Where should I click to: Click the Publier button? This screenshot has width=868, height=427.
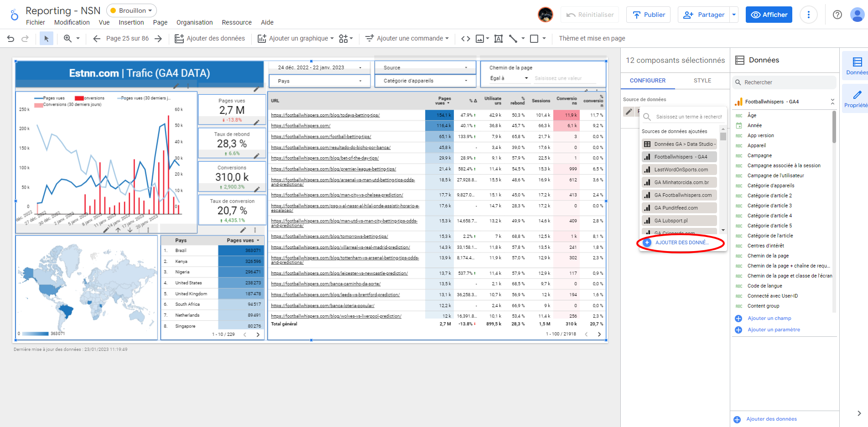click(x=648, y=15)
